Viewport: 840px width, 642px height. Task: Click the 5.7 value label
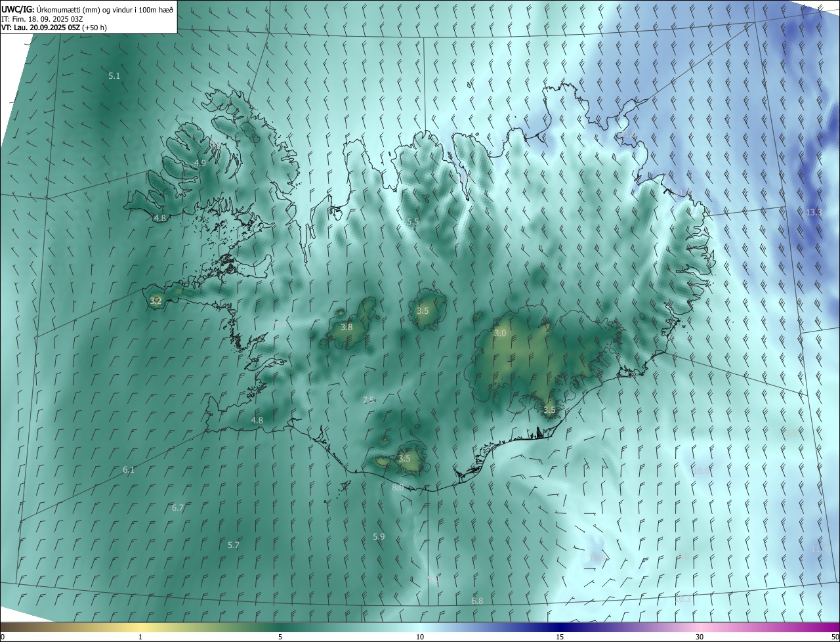234,545
